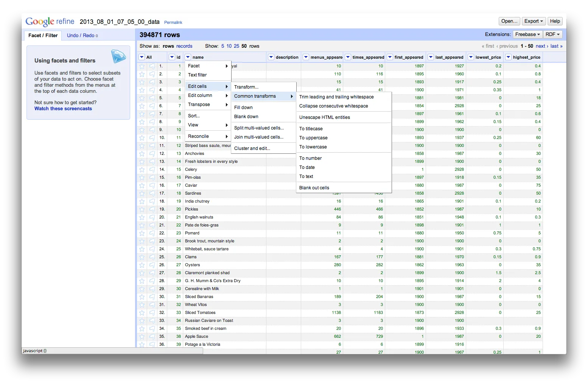Star the Pomard row
This screenshot has height=384, width=588.
[142, 233]
